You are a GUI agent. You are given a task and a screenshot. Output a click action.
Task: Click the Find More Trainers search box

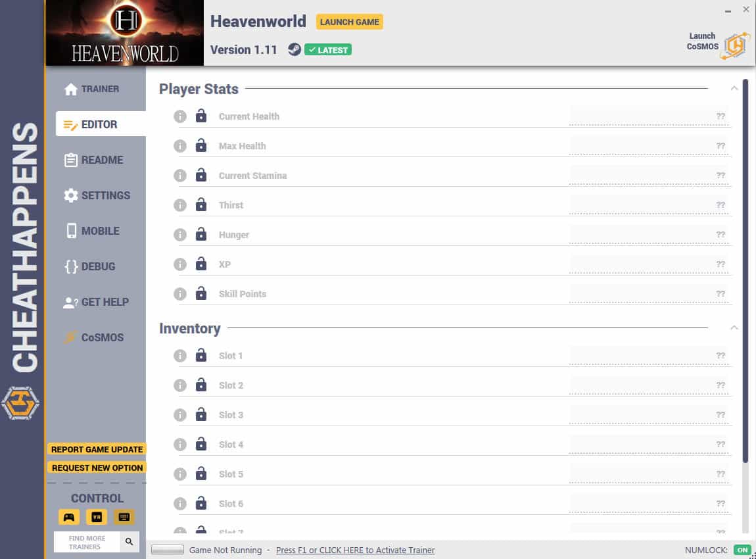87,542
